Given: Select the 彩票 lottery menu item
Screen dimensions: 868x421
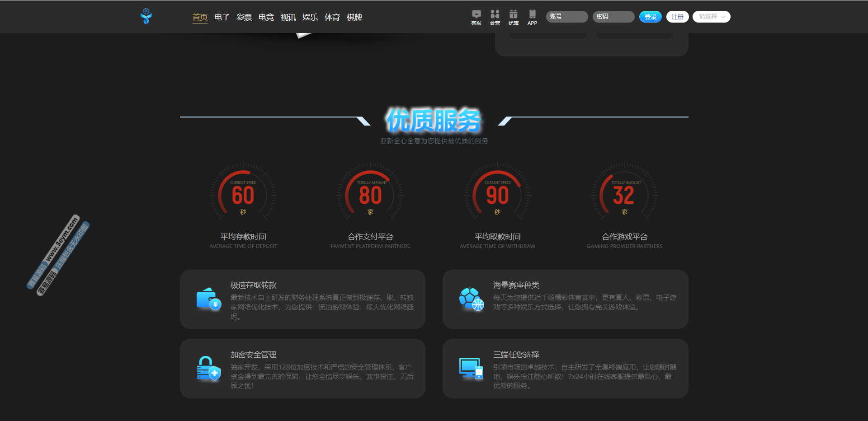Looking at the screenshot, I should [244, 17].
